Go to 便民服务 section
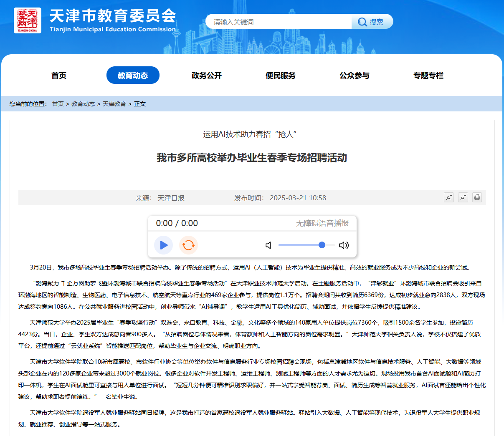The image size is (504, 436). tap(281, 76)
